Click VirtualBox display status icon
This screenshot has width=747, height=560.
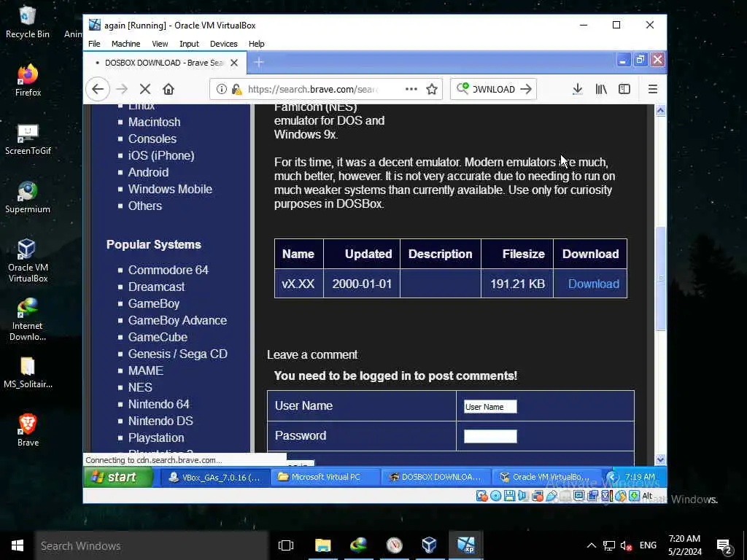click(578, 496)
